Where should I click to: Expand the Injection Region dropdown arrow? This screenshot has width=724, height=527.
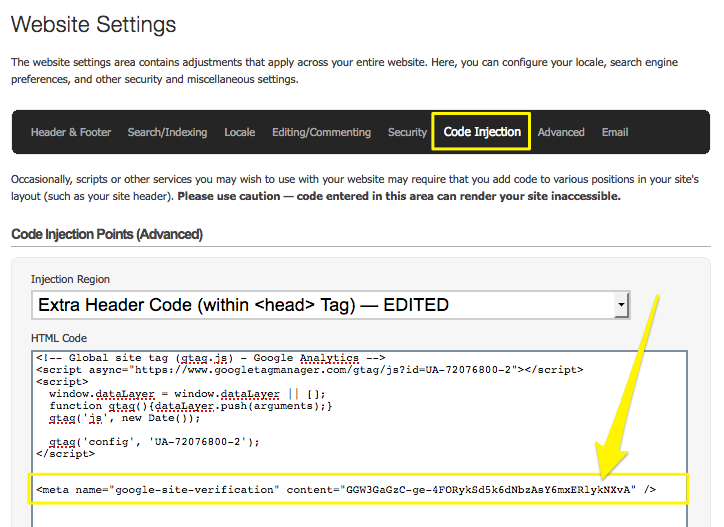pyautogui.click(x=621, y=305)
